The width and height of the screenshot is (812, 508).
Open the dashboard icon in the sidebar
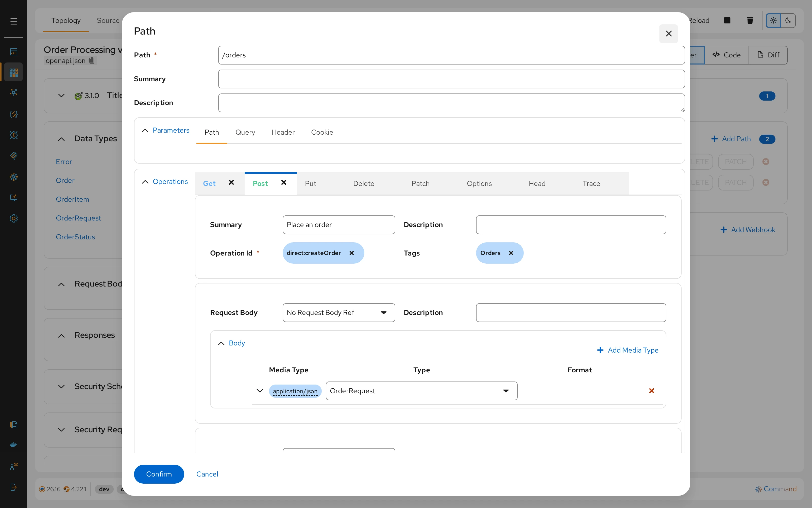pyautogui.click(x=13, y=52)
